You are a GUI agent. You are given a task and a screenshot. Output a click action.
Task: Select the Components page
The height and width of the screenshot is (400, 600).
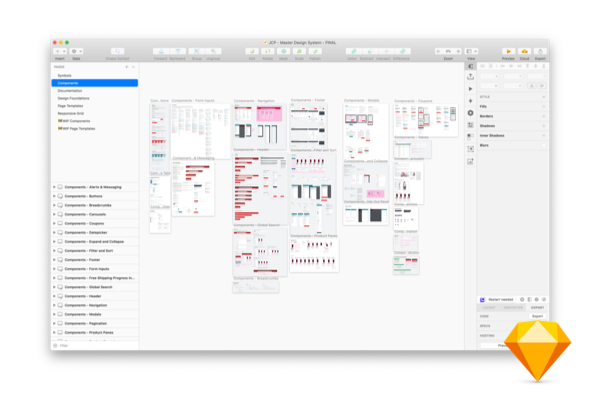click(x=95, y=83)
